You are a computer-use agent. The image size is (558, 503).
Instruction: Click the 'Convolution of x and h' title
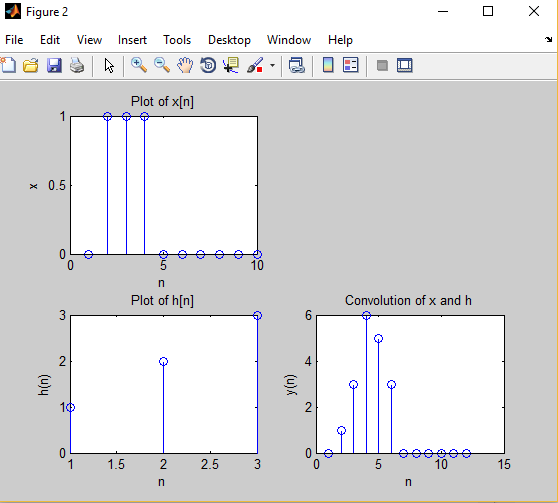click(408, 300)
